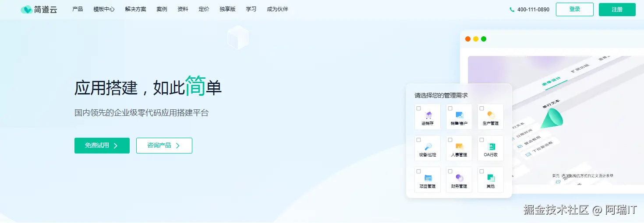
Task: Tick the 人事管理 checkbox
Action: pos(450,140)
